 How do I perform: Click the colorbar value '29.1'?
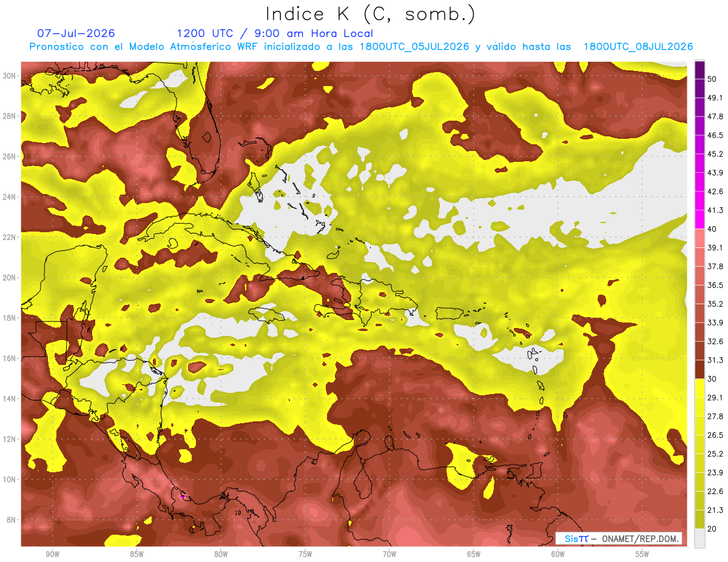(x=715, y=397)
